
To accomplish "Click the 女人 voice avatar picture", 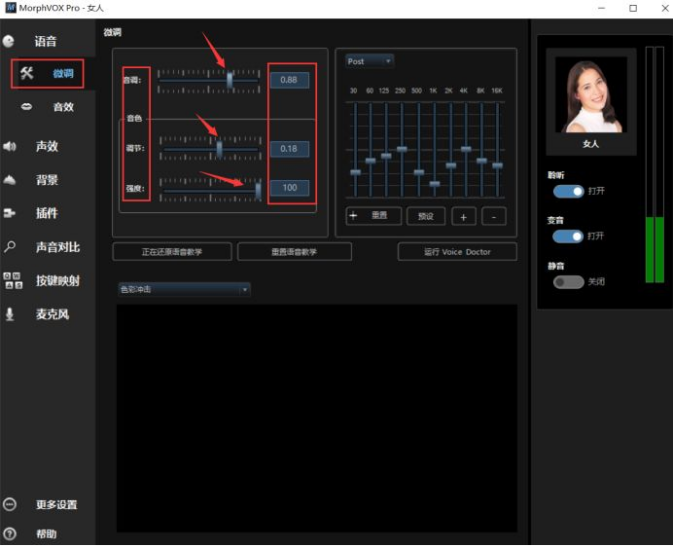I will coord(591,95).
